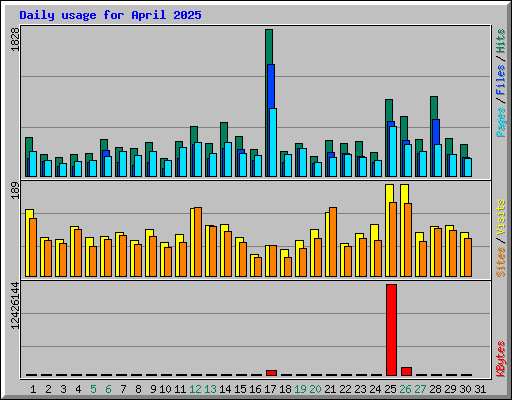This screenshot has height=400, width=512.
Task: Click day label 9 on the x-axis
Action: click(153, 389)
